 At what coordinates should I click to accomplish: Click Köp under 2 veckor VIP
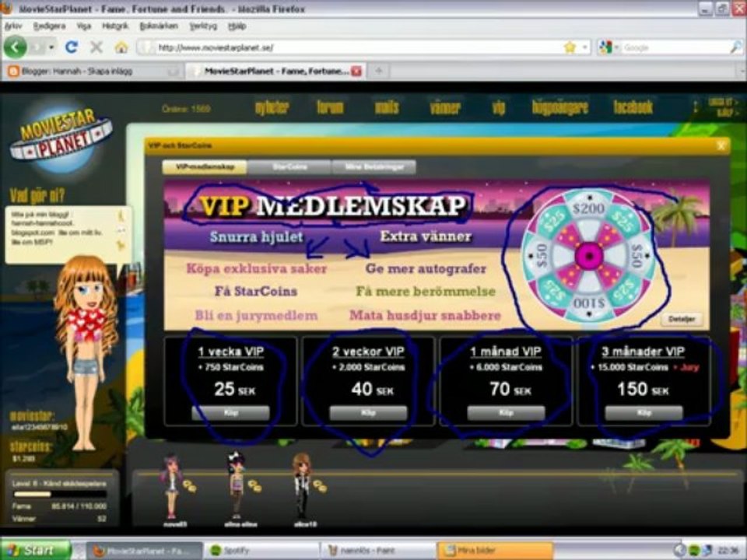click(368, 413)
